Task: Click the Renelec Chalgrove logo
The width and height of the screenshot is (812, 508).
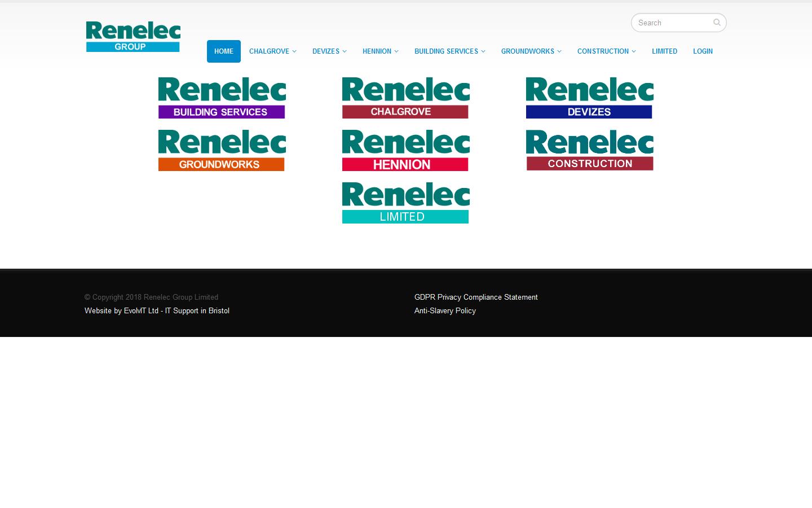Action: (405, 97)
